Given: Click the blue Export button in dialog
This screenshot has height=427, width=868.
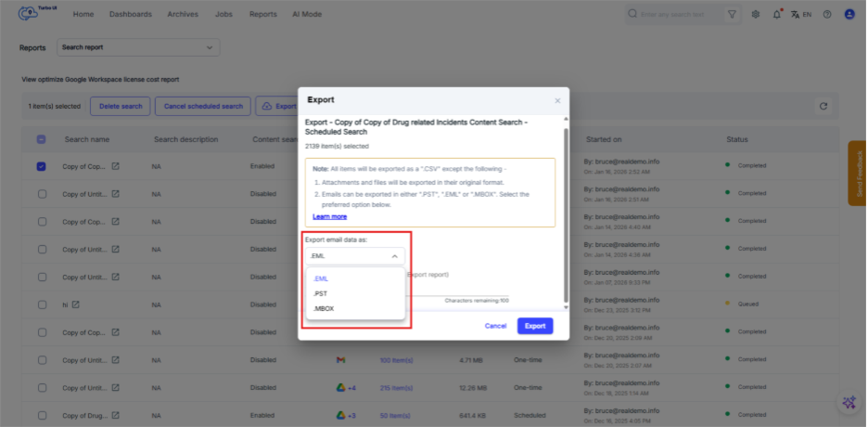Looking at the screenshot, I should coord(535,326).
